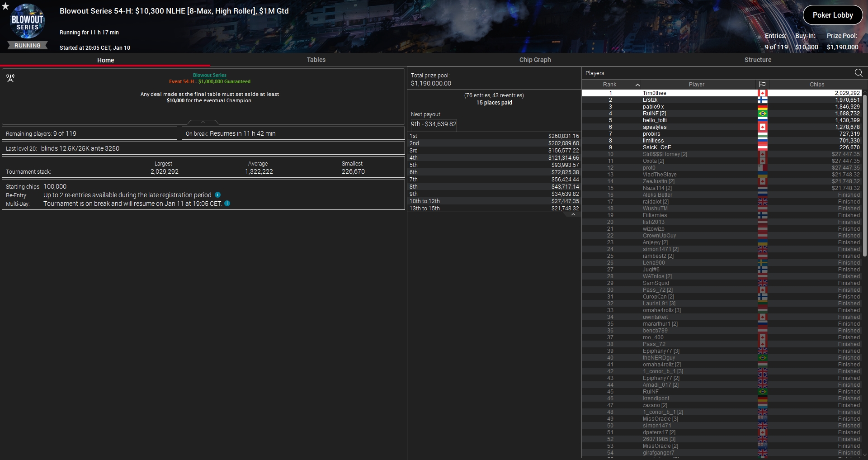
Task: Click the 13th to 15th payout row
Action: pos(494,209)
